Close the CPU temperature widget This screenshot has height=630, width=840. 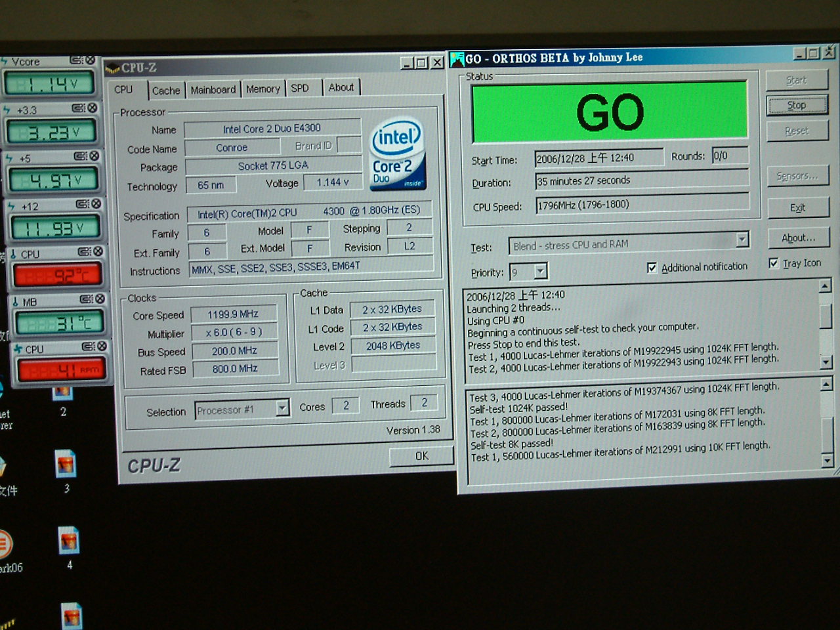pos(98,252)
